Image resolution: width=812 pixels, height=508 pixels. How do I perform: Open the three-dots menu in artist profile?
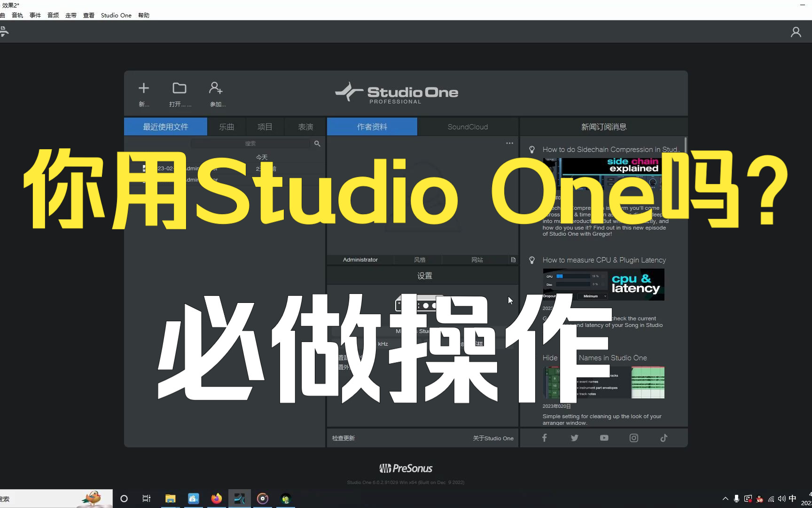pos(509,143)
